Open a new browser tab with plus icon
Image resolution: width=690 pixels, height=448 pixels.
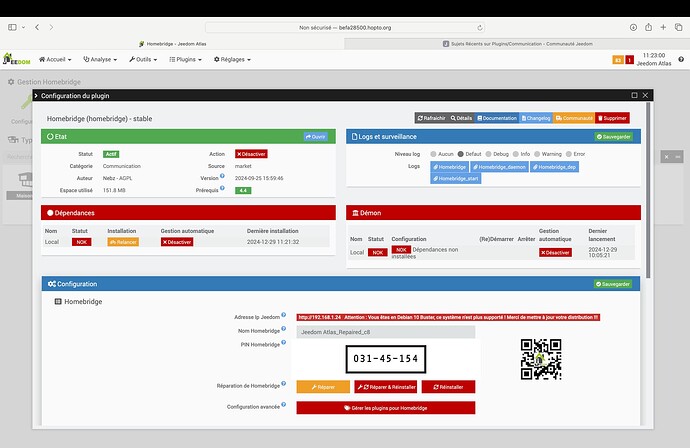(663, 27)
